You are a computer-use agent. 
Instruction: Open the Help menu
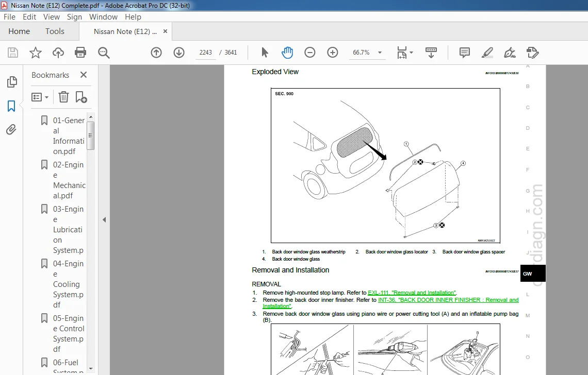[x=133, y=17]
